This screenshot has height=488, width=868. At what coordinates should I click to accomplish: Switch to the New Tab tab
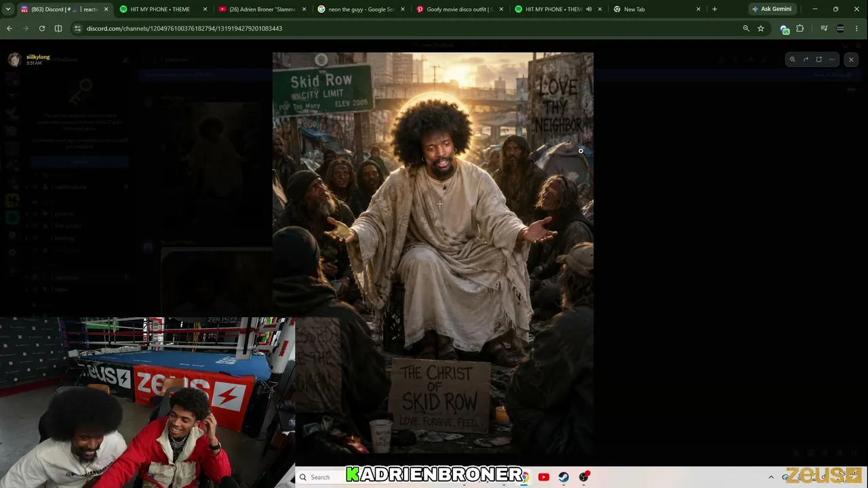tap(656, 9)
